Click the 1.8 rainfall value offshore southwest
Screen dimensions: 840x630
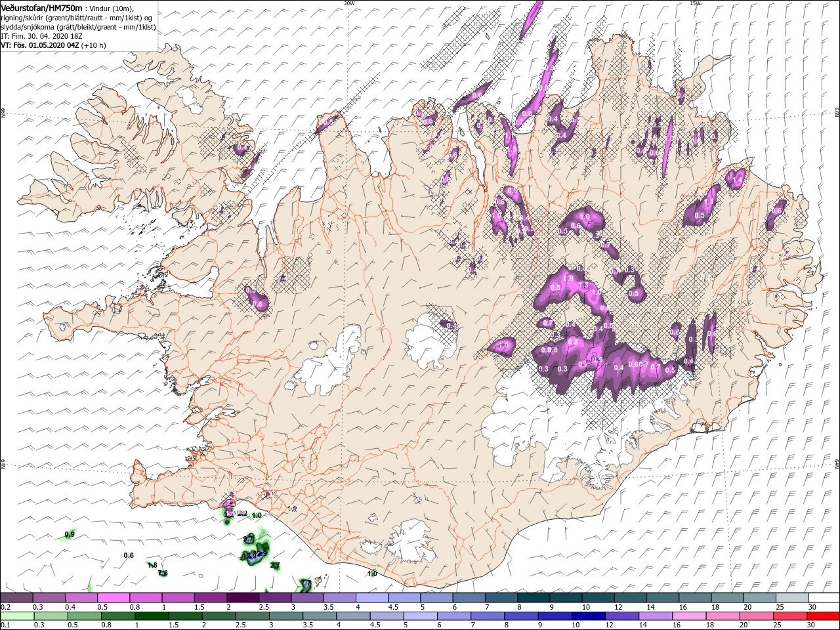tap(152, 565)
